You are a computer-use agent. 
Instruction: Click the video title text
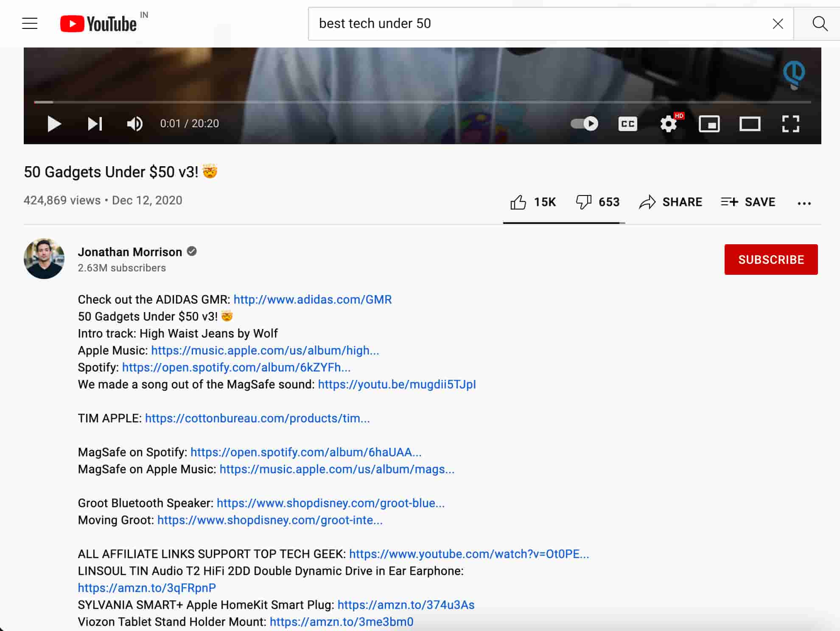pos(120,172)
